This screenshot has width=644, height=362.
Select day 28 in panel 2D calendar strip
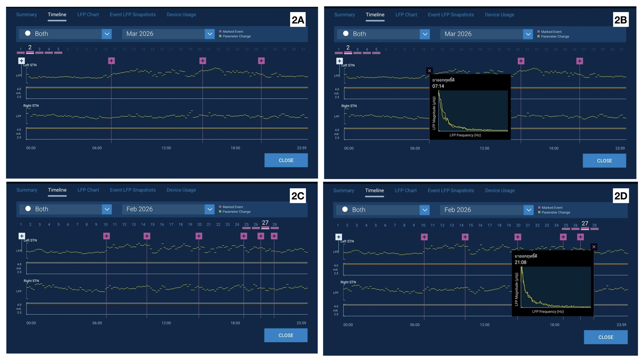(594, 226)
